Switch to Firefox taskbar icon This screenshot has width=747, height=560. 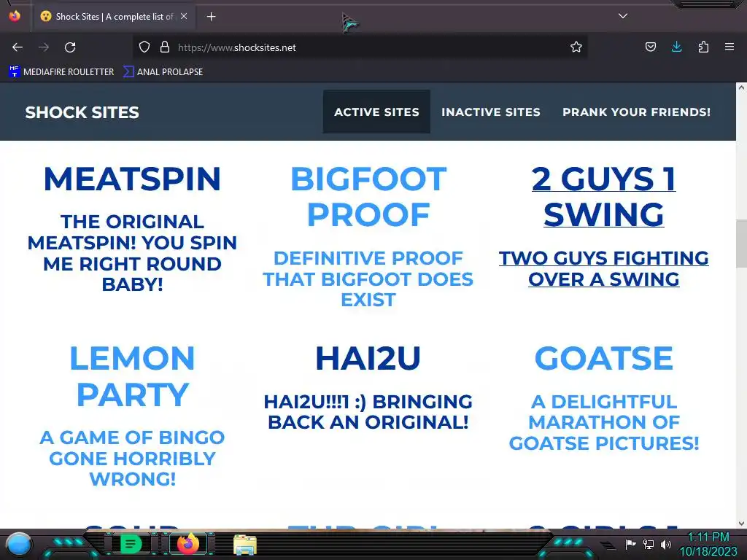pyautogui.click(x=187, y=544)
